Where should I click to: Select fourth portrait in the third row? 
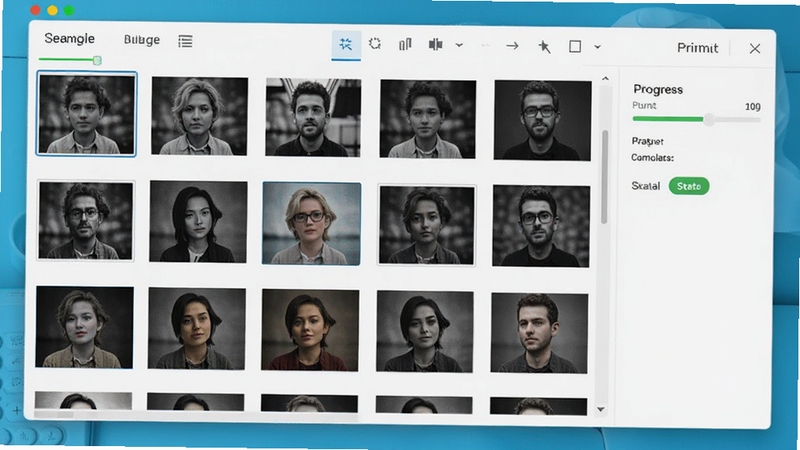pyautogui.click(x=424, y=332)
